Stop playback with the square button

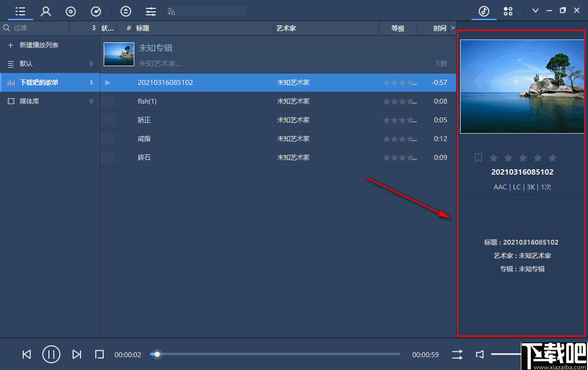[99, 354]
